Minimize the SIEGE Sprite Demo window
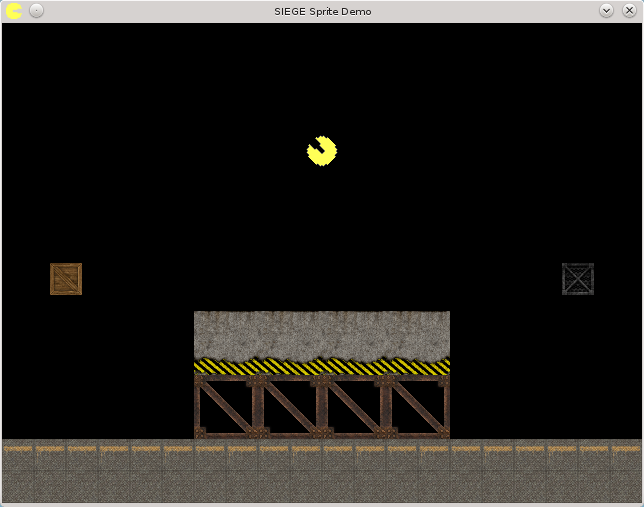644x507 pixels. [x=606, y=11]
